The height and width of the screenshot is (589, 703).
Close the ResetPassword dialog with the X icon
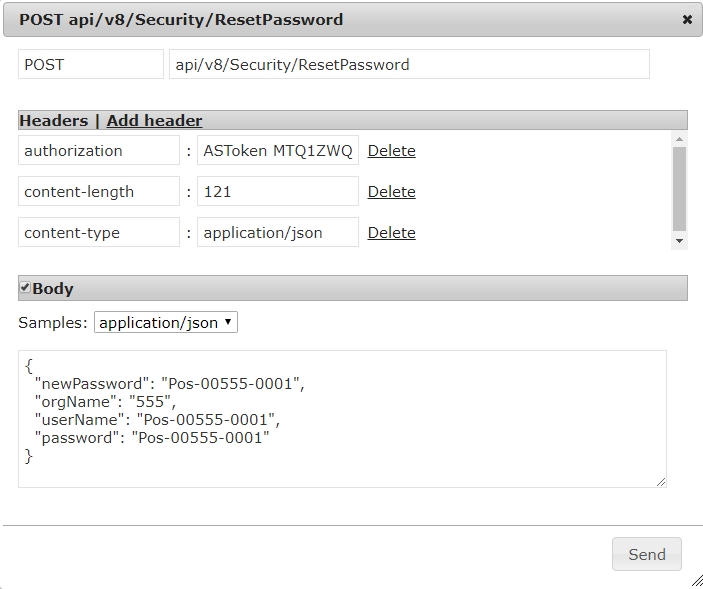pyautogui.click(x=687, y=20)
